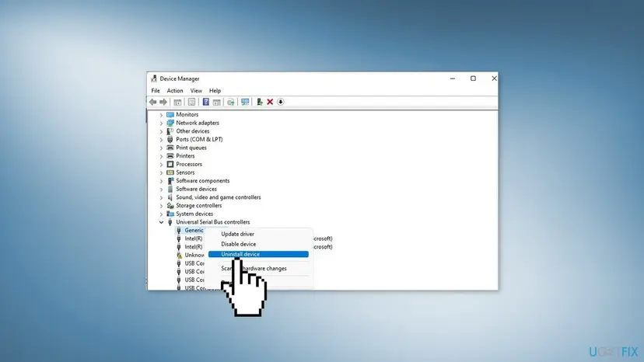Expand the Print queues node
This screenshot has height=362, width=644.
[162, 148]
